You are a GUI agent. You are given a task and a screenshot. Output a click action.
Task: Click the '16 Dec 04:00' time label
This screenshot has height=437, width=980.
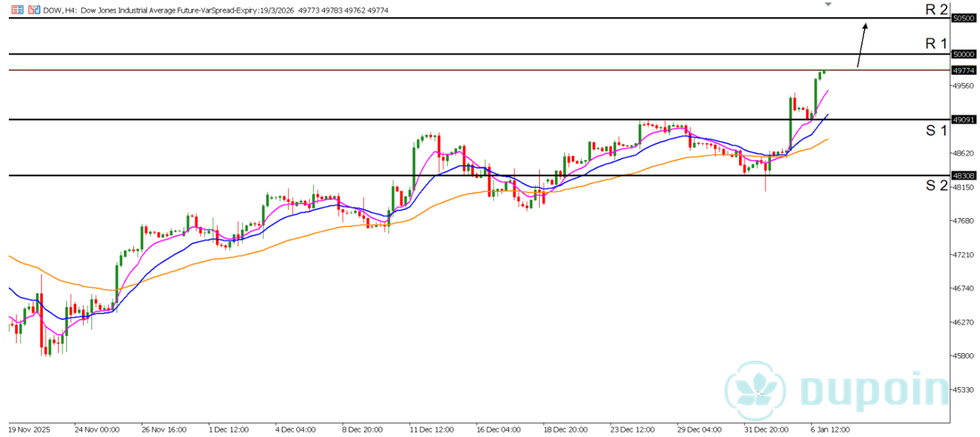pos(500,430)
